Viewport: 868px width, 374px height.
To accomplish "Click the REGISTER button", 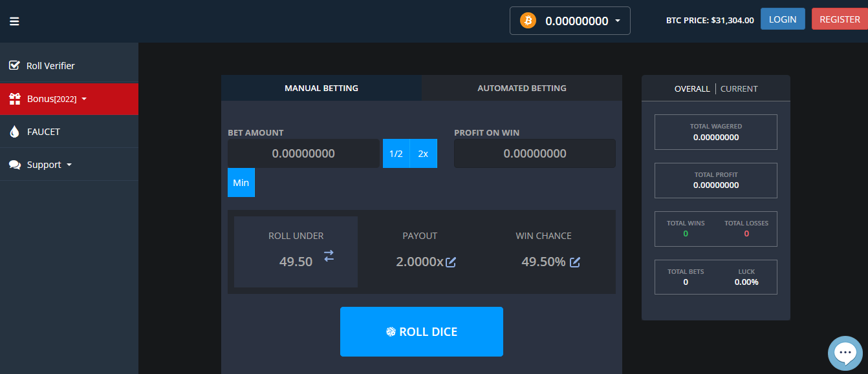I will click(x=840, y=19).
